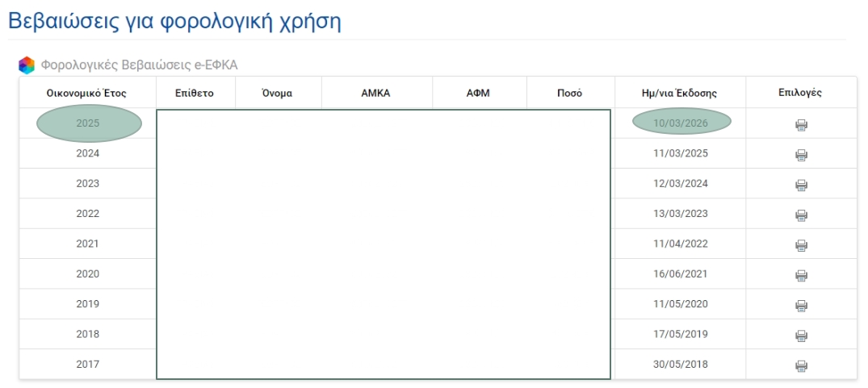Click the ΑΜΚΑ column header
This screenshot has height=388, width=868.
375,94
